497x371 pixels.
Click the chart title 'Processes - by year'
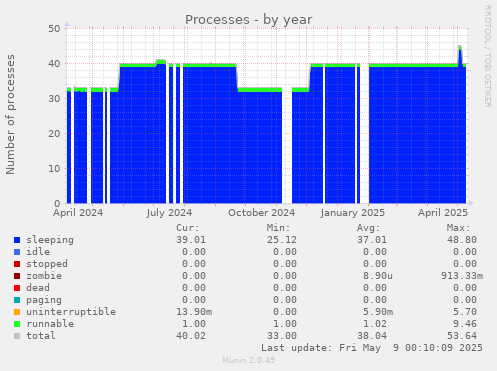pos(249,20)
